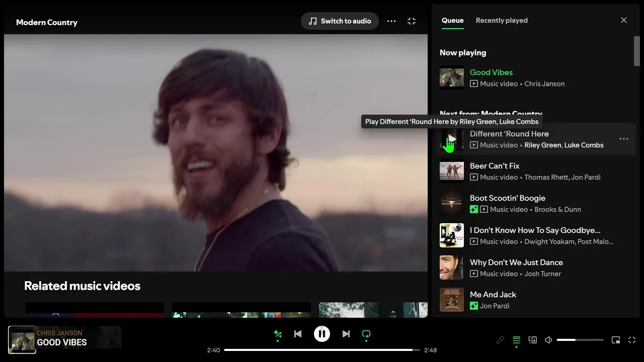Open the Thomas Rhett artist link
The width and height of the screenshot is (644, 362).
click(x=545, y=177)
